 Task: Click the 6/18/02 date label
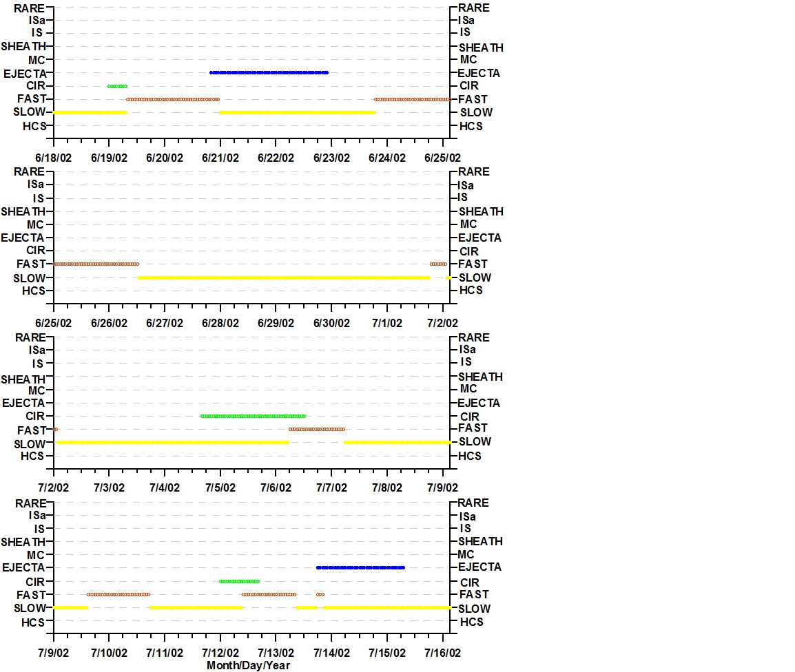(x=53, y=158)
